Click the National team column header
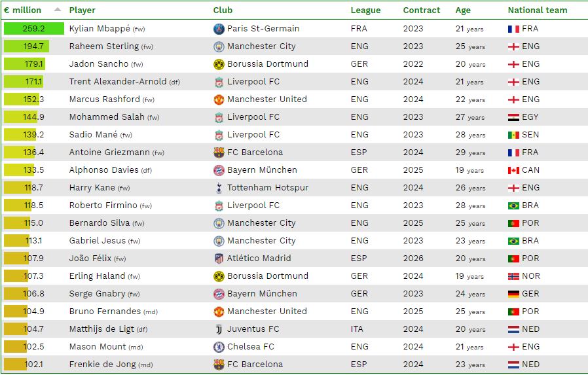Image resolution: width=588 pixels, height=375 pixels. tap(538, 10)
